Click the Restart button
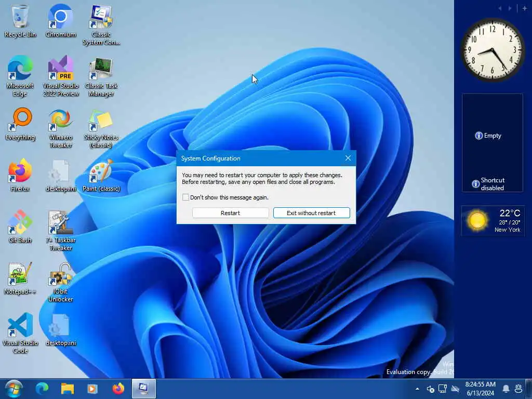This screenshot has height=399, width=532. tap(230, 212)
